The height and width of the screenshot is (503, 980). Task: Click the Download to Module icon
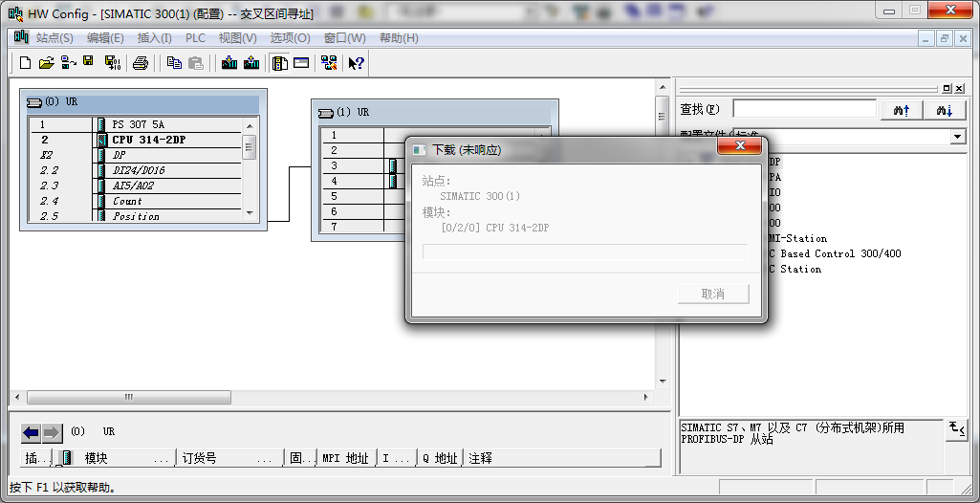click(229, 62)
